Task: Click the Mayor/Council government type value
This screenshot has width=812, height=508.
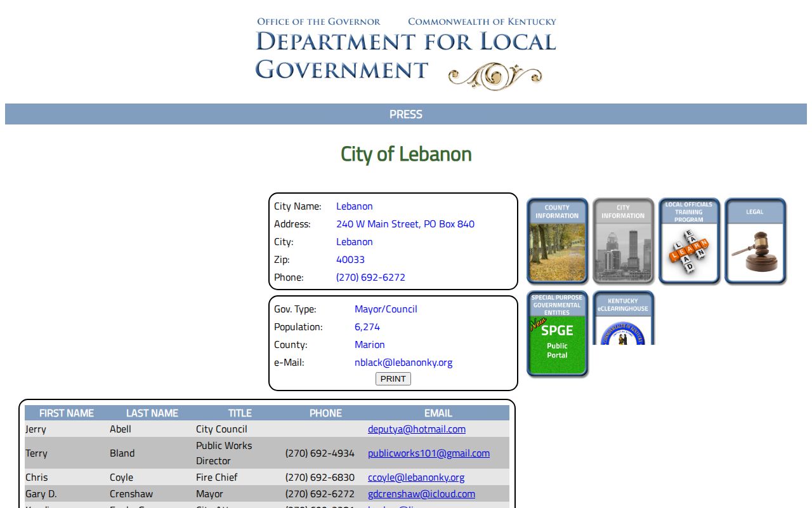Action: (386, 309)
